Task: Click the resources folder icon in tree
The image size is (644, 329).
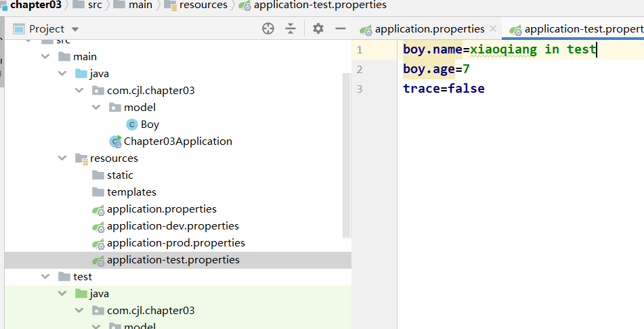Action: tap(81, 158)
